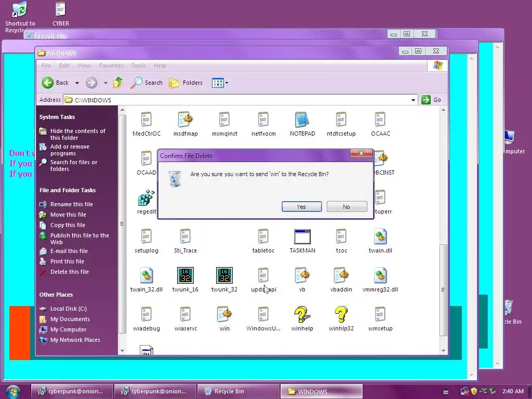Click Delete this file link
Viewport: 532px width, 399px height.
(x=70, y=272)
